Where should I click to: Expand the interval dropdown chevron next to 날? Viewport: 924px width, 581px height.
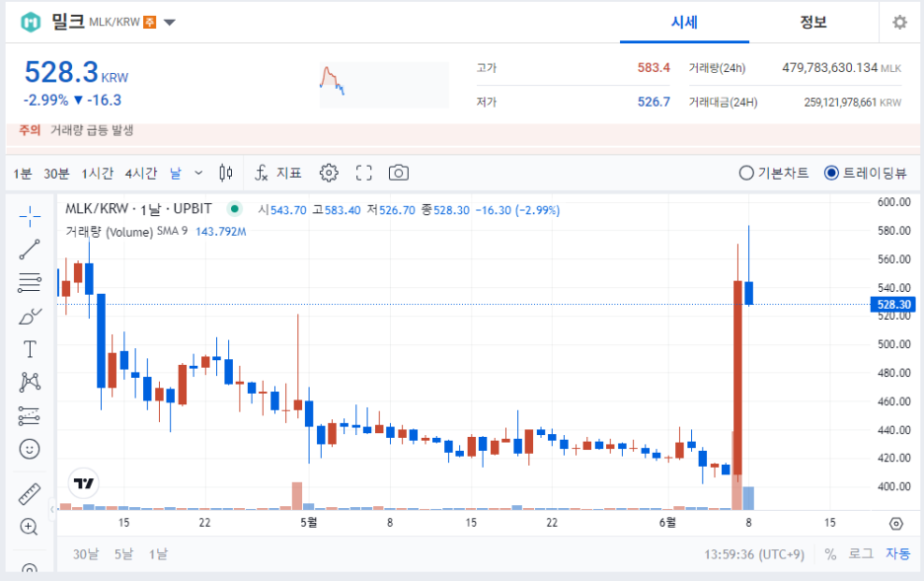[198, 173]
